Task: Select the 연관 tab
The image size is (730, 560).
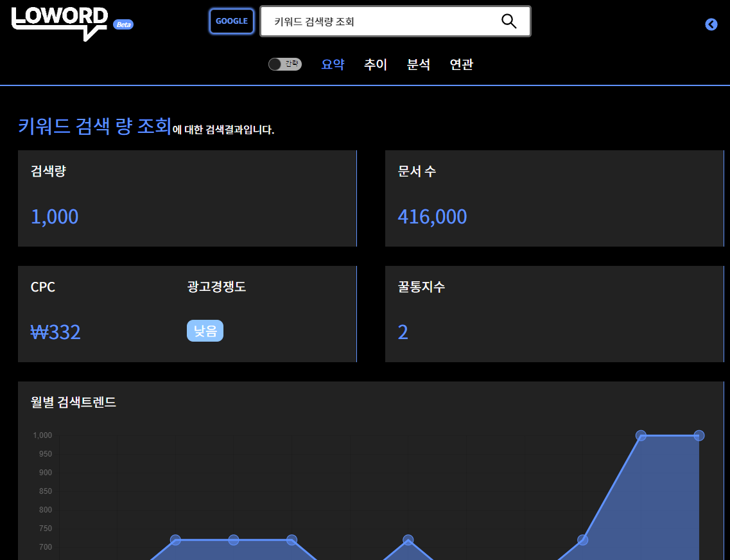Action: click(x=462, y=64)
